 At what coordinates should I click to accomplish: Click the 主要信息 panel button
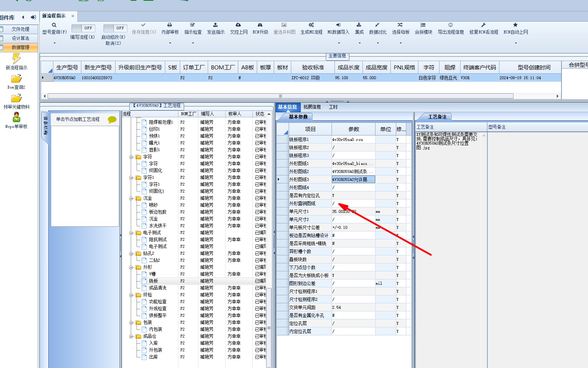337,56
